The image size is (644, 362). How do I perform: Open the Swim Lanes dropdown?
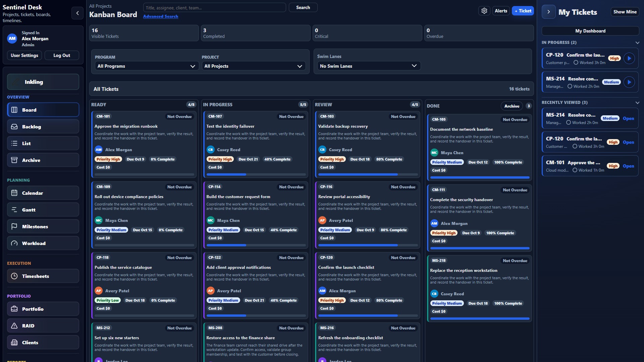tap(369, 66)
